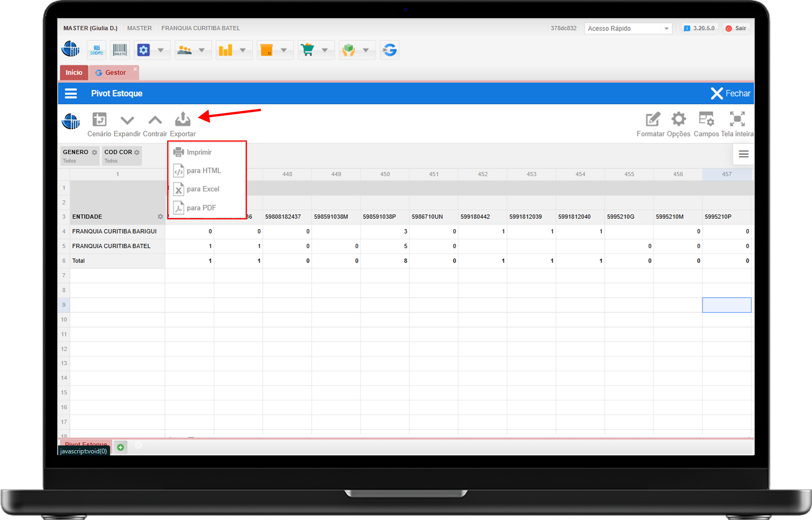Switch to the Início tab
Viewport: 812px width, 520px height.
[74, 73]
